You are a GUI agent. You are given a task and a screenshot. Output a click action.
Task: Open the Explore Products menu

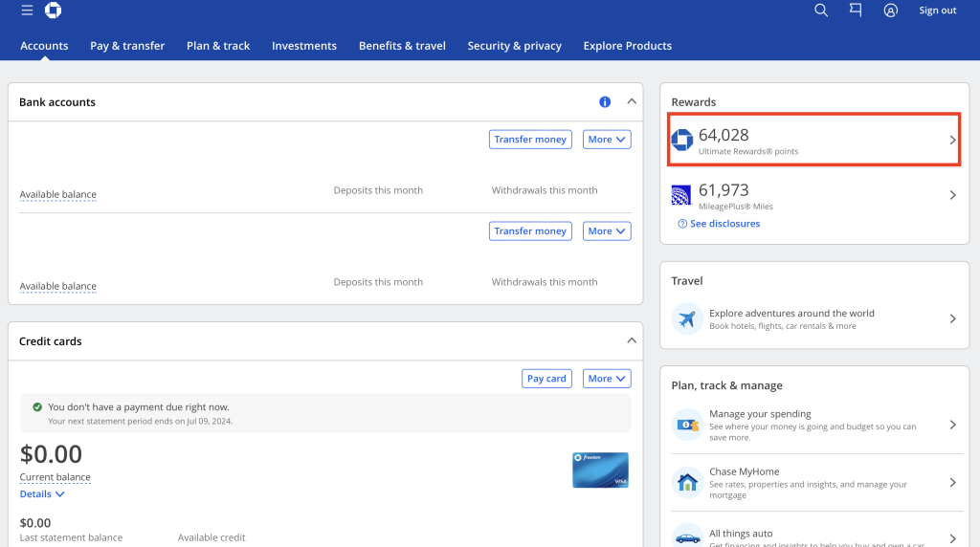click(628, 46)
